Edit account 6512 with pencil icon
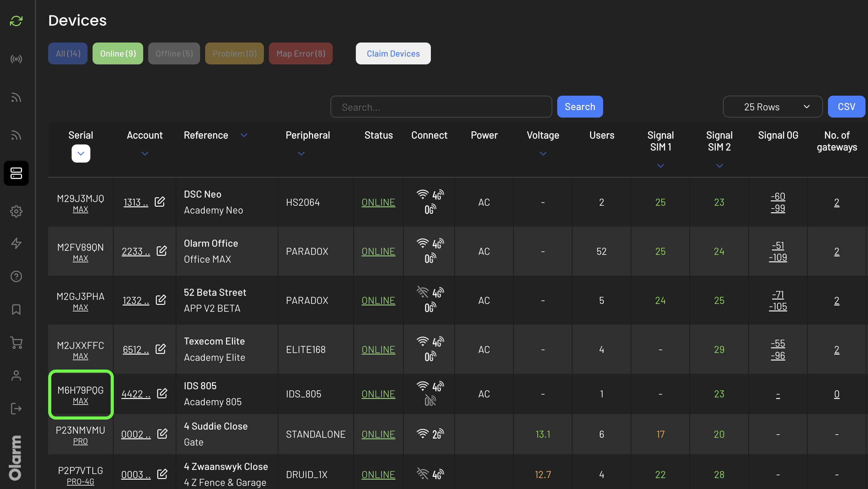The width and height of the screenshot is (868, 489). [160, 349]
